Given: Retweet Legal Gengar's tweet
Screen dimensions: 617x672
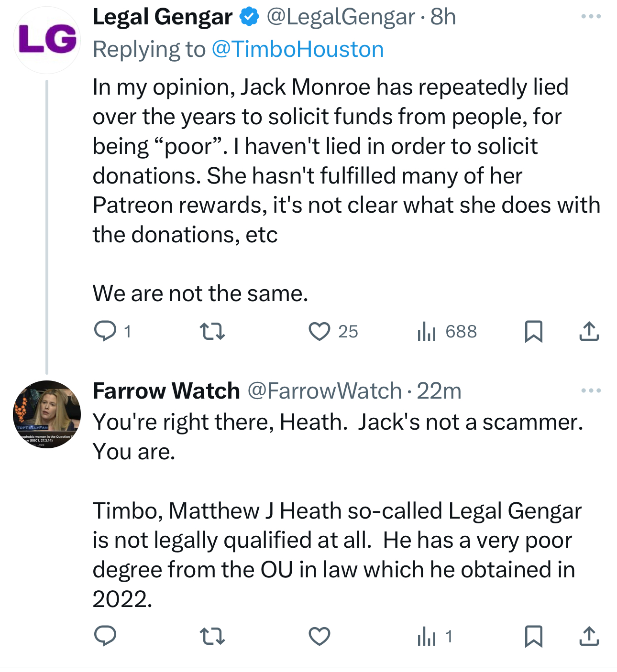Looking at the screenshot, I should click(x=212, y=331).
